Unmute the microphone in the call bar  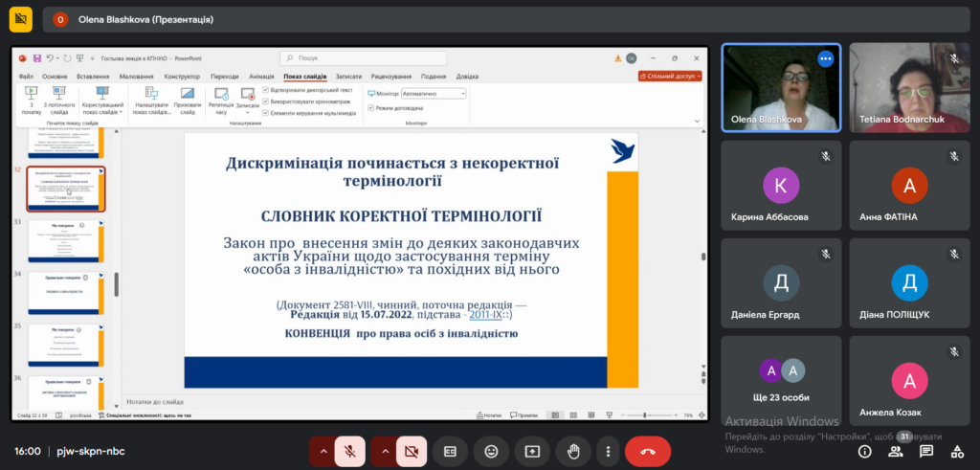pos(351,451)
